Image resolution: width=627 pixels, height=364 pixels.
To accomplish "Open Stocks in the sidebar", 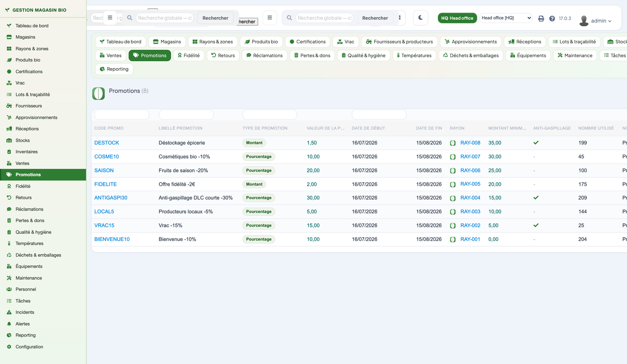I will point(43,140).
